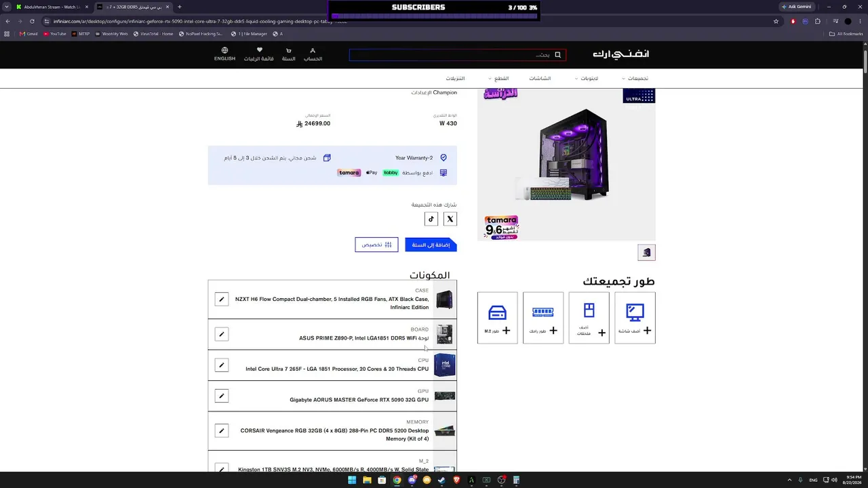Expand the القطع navigation dropdown
868x488 pixels.
click(499, 79)
